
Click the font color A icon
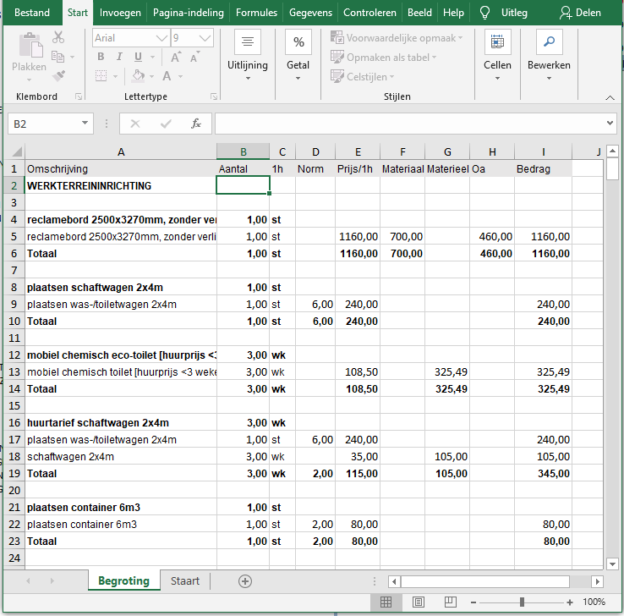tap(167, 76)
